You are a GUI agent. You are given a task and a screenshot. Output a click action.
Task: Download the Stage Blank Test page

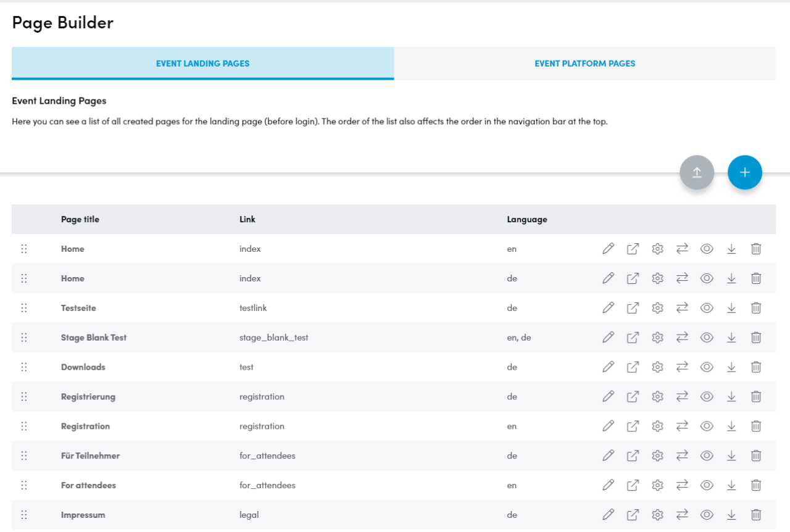[731, 338]
